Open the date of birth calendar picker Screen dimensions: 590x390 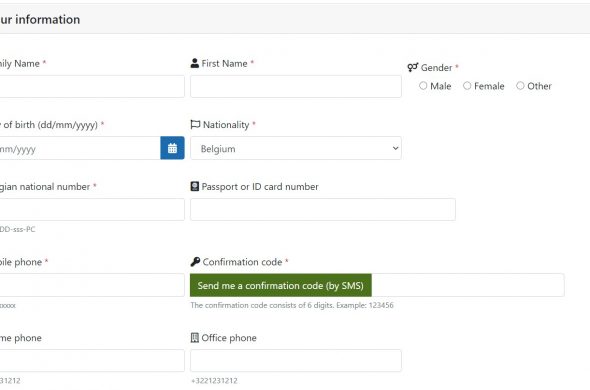172,148
